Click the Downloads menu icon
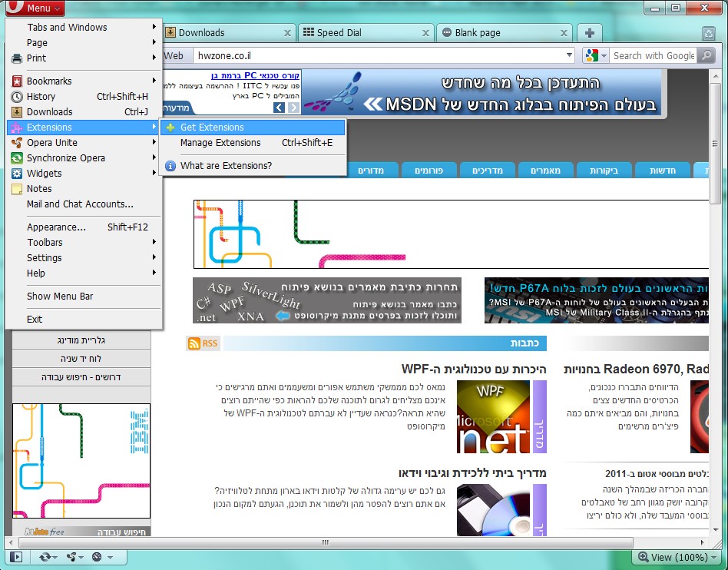This screenshot has height=570, width=728. [17, 112]
